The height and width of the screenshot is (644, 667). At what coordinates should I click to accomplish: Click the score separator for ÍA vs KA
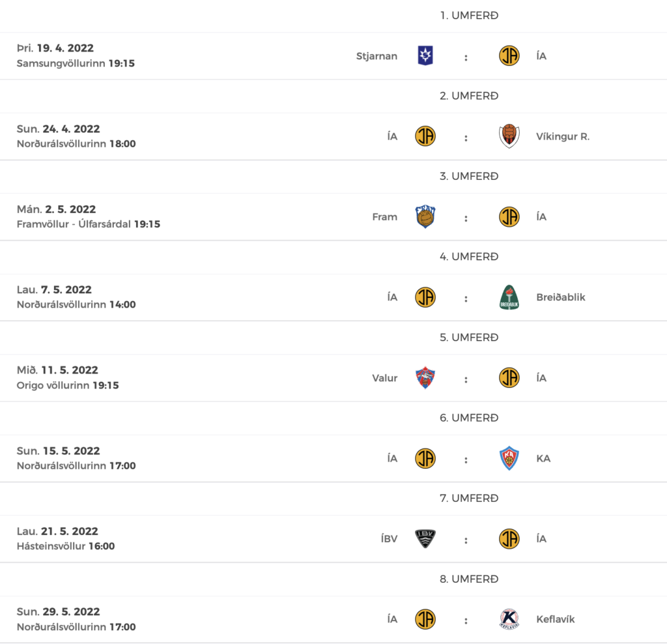pos(466,460)
